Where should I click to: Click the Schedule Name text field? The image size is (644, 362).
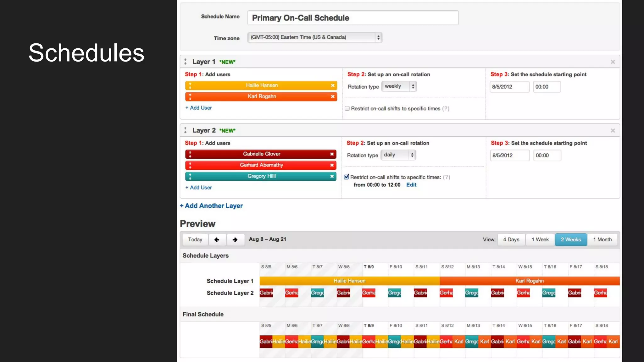pyautogui.click(x=353, y=18)
